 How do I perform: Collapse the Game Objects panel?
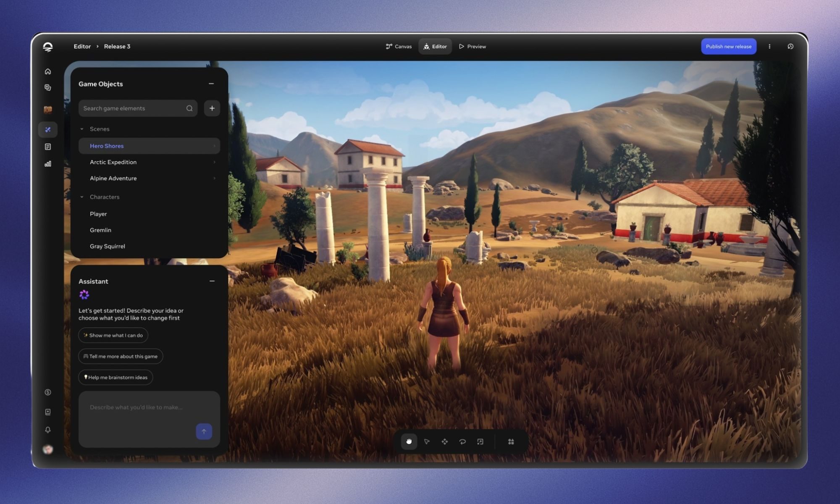(x=211, y=84)
